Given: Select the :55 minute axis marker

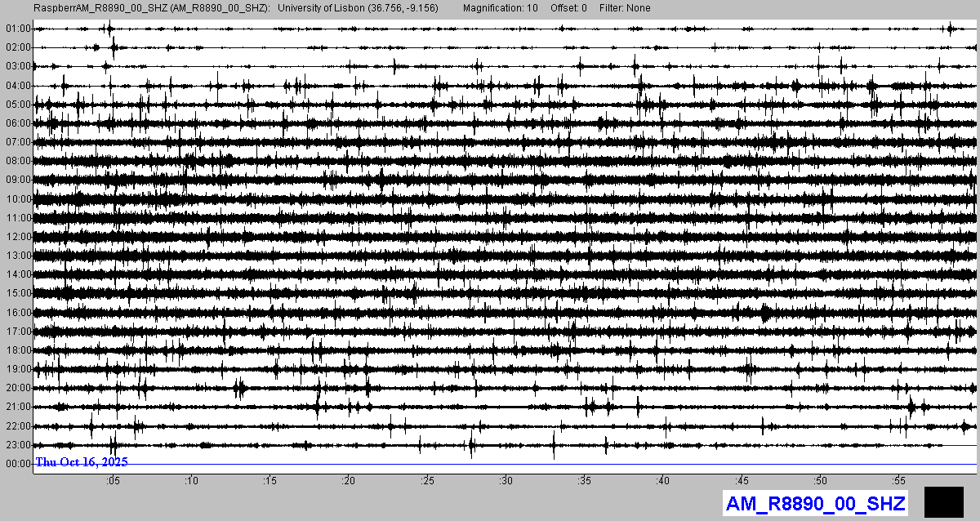Looking at the screenshot, I should click(x=898, y=480).
